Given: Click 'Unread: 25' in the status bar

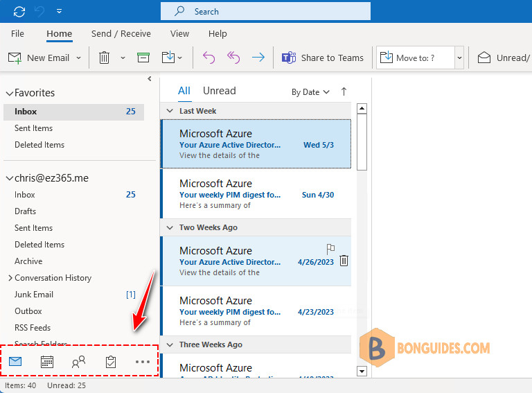Looking at the screenshot, I should (x=66, y=385).
